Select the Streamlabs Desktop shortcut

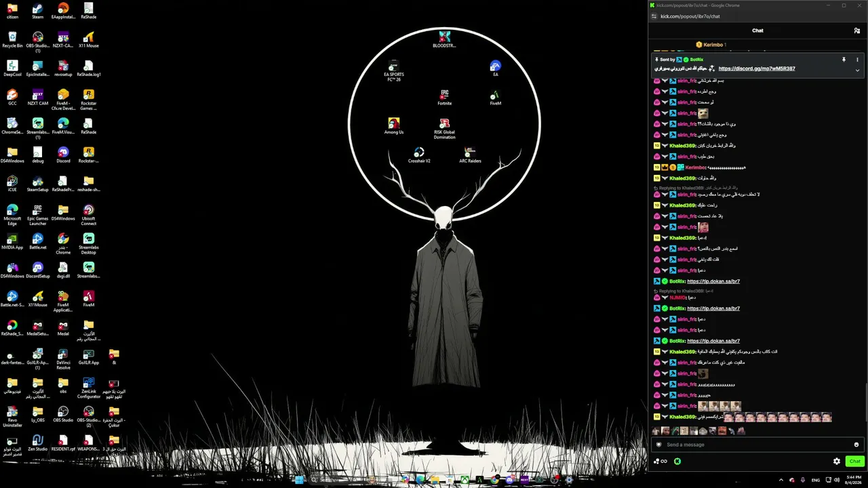coord(89,244)
